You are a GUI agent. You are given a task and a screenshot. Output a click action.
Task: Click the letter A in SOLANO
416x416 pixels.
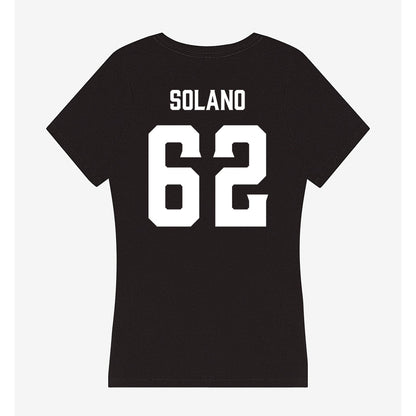[213, 101]
